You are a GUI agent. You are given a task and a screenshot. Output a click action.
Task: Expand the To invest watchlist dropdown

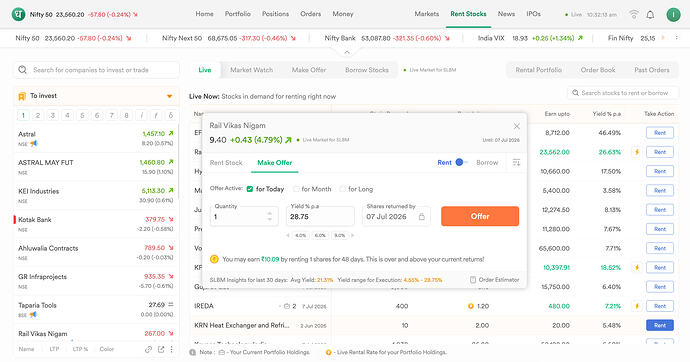169,96
